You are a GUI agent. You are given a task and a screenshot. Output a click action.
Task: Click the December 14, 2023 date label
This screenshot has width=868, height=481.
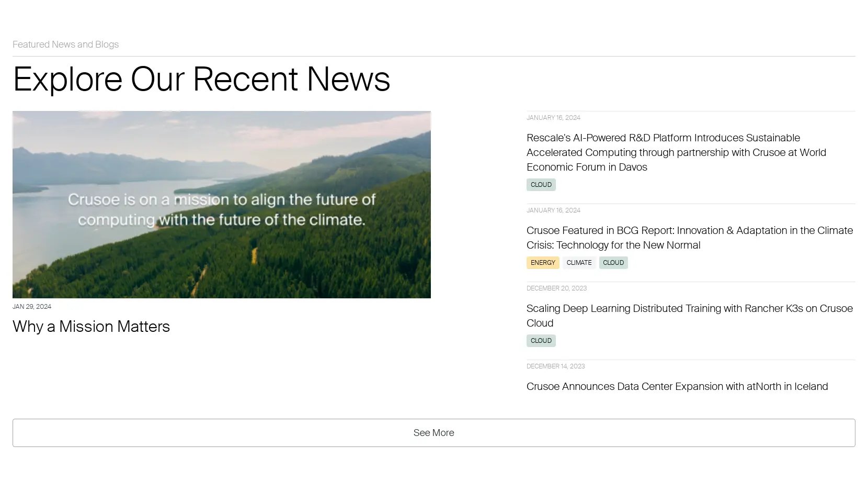click(x=555, y=366)
